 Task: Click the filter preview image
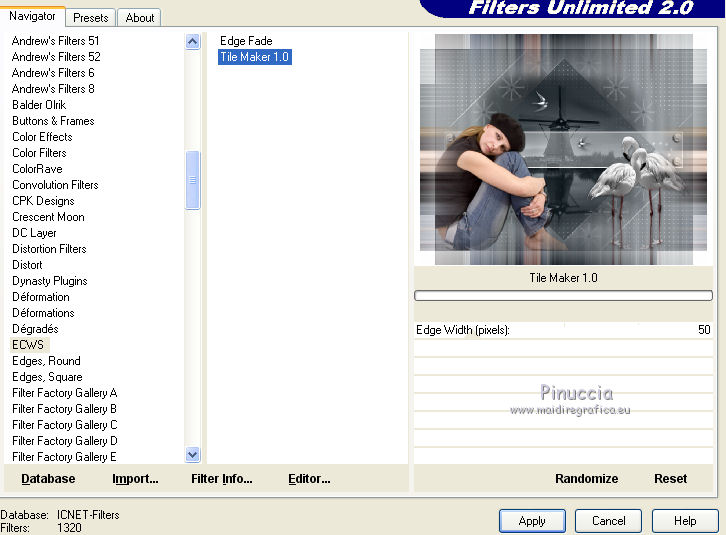(x=563, y=149)
